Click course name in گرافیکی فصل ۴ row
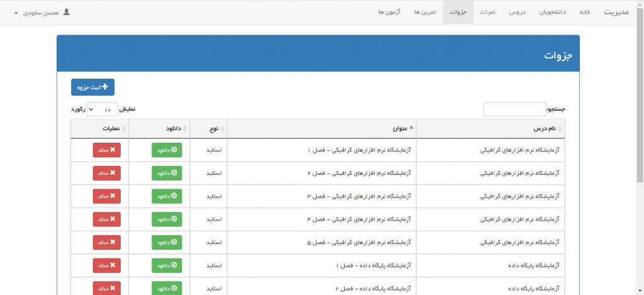 tap(519, 220)
